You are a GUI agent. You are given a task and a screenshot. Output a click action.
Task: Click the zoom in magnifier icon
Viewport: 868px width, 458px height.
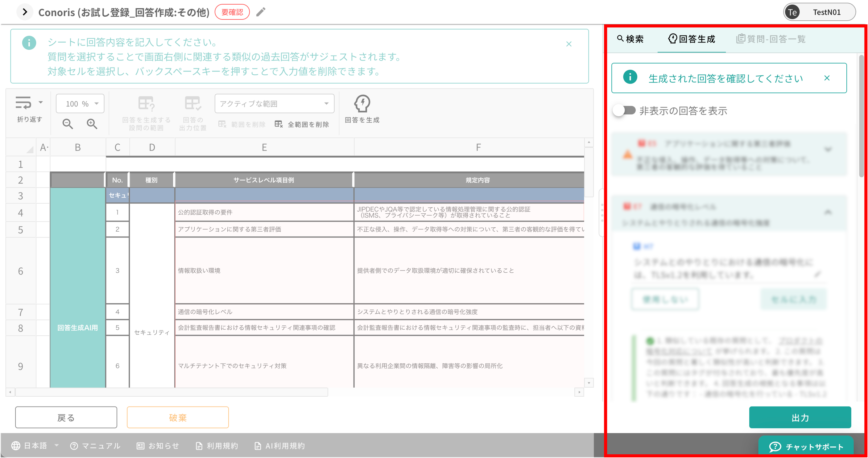pos(92,124)
